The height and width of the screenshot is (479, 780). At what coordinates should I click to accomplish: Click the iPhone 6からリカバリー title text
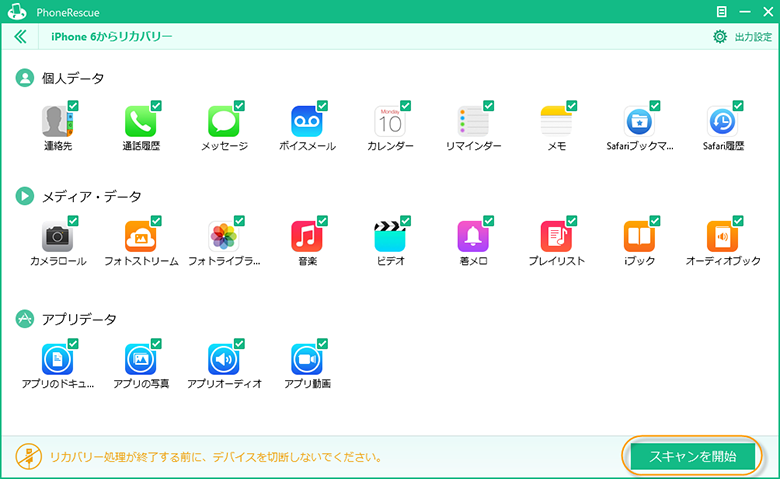point(111,36)
